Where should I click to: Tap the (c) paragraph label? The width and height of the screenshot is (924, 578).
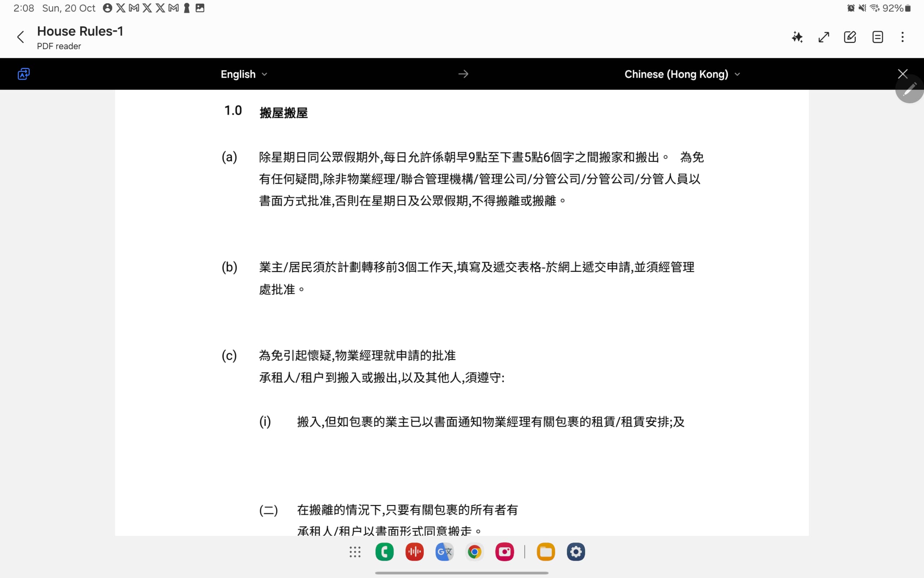point(229,356)
